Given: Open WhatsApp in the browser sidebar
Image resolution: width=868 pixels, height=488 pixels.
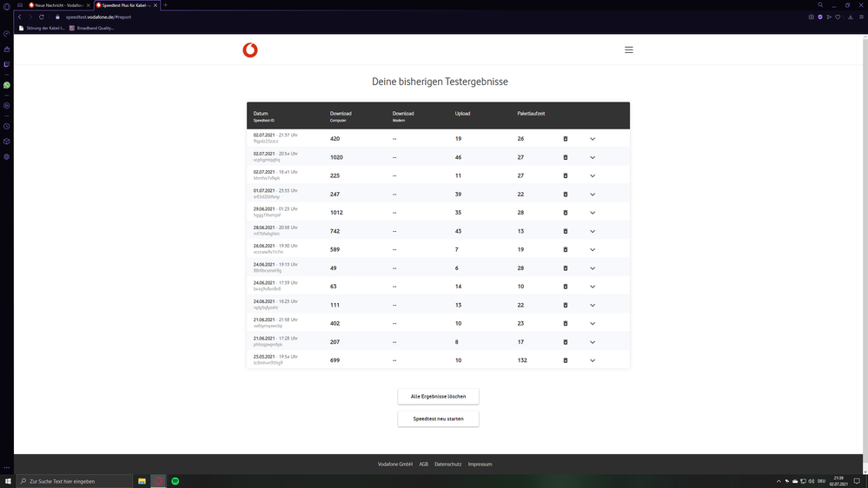Looking at the screenshot, I should pos(7,85).
